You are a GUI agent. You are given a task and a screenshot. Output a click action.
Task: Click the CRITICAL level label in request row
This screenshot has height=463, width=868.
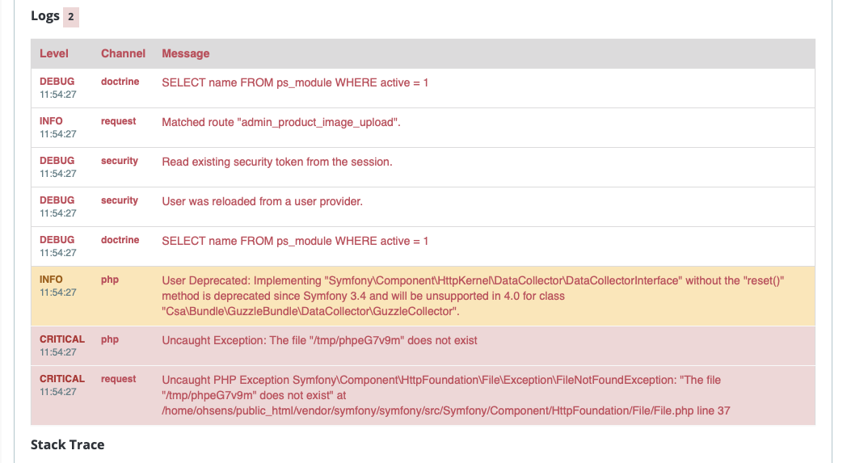62,379
